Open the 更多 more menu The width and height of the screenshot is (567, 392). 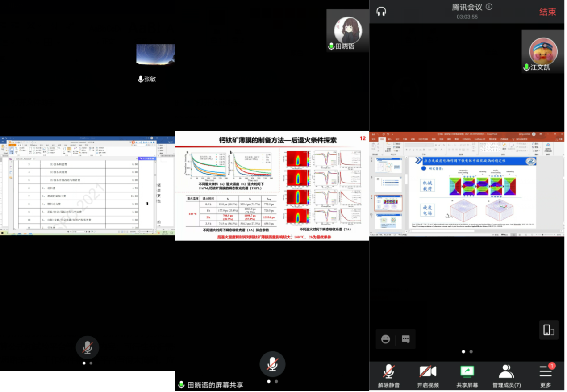[546, 375]
